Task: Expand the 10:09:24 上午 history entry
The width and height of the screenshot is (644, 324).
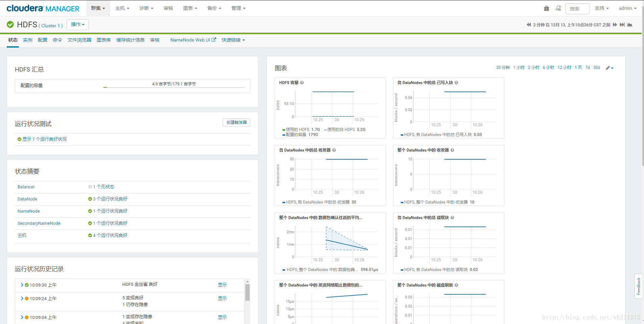Action: [22, 299]
